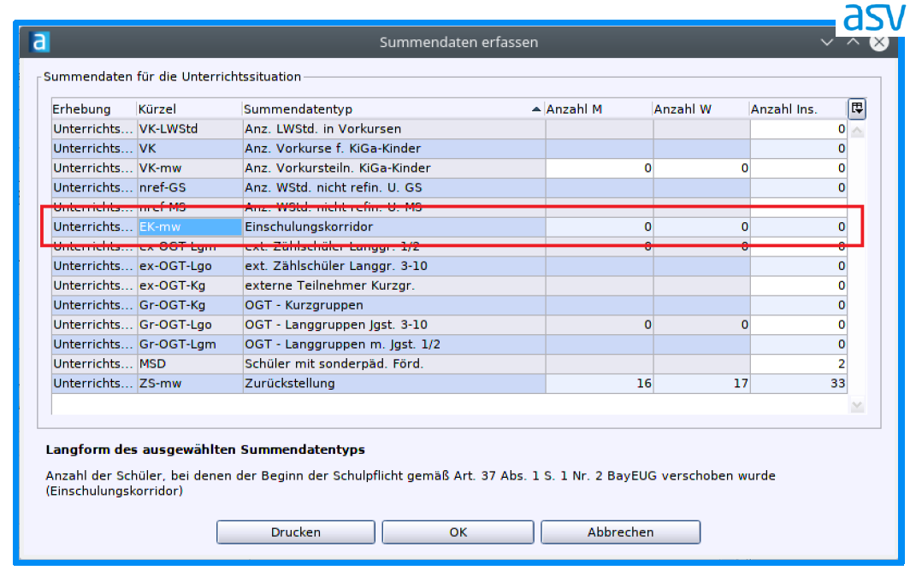This screenshot has width=922, height=588.
Task: Click Anzahl Ins. value 33 in ZS-mw row
Action: click(x=799, y=384)
